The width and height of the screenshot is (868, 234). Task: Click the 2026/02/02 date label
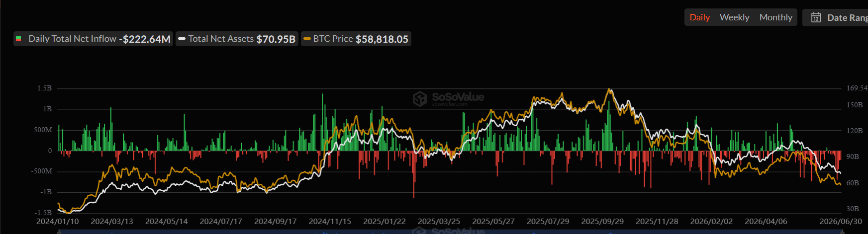(711, 221)
